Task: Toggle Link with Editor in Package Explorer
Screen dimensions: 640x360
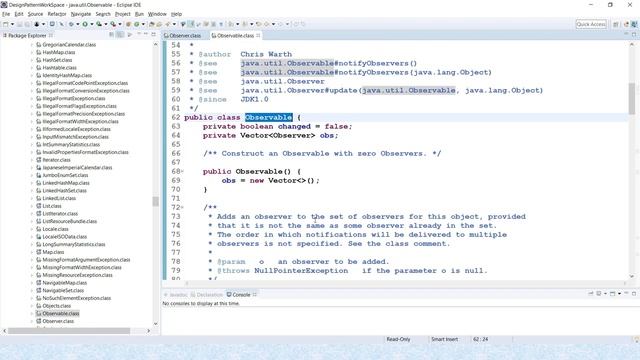Action: pyautogui.click(x=120, y=35)
